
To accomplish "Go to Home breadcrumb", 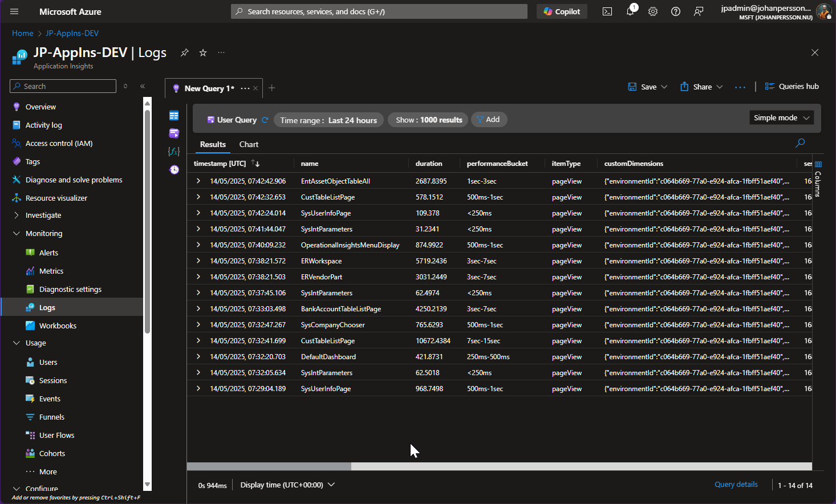I will coord(23,33).
